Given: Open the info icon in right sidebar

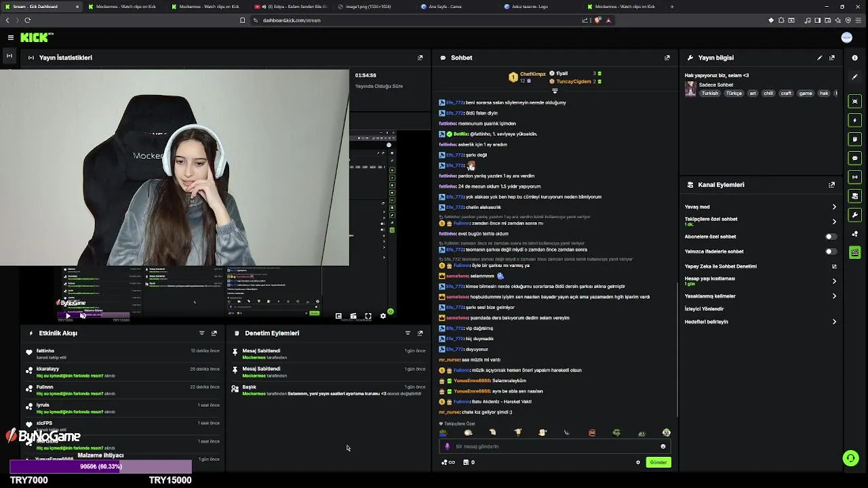Looking at the screenshot, I should (855, 58).
